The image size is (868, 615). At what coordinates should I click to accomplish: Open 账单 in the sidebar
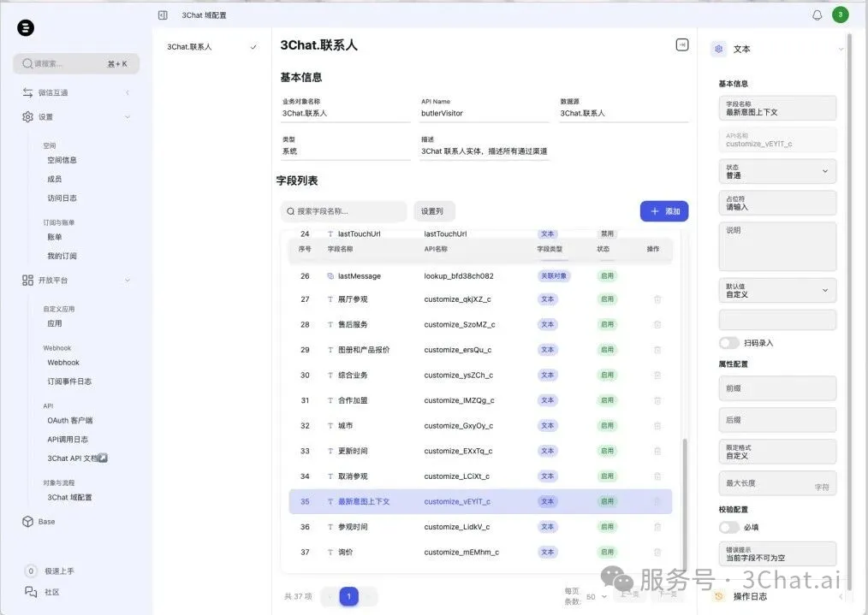54,237
